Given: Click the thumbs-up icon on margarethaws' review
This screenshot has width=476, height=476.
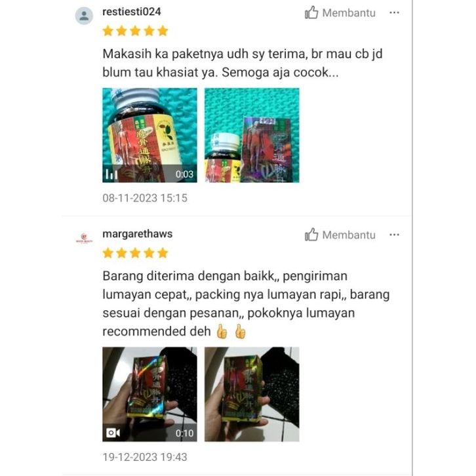Looking at the screenshot, I should click(x=311, y=235).
